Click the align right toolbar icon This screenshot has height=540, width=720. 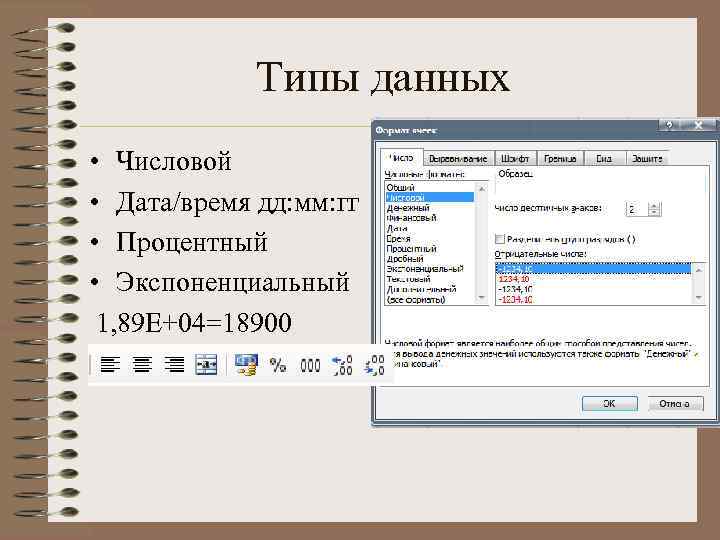(x=174, y=365)
